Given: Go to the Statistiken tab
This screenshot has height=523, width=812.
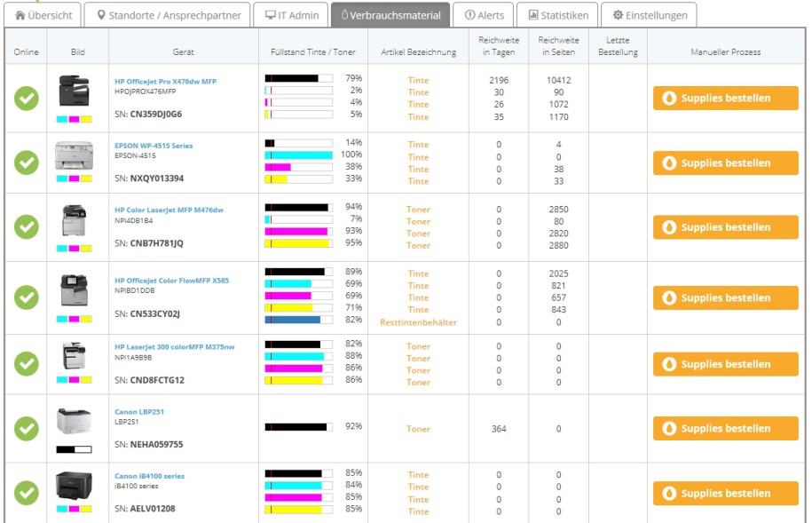Looking at the screenshot, I should click(x=557, y=15).
